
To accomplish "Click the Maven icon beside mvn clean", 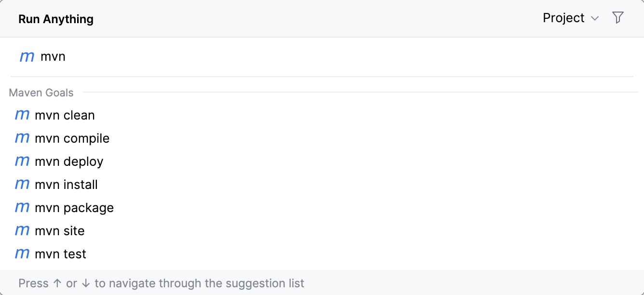I will [22, 115].
